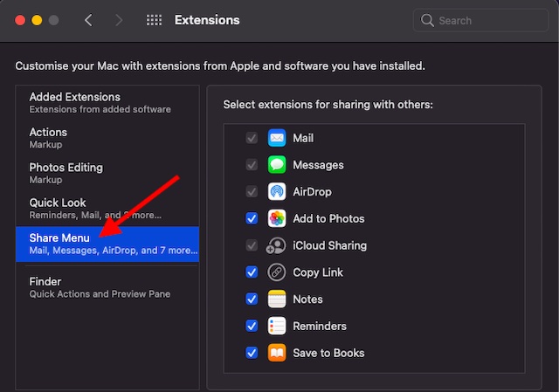Toggle the Mail checkbox
Image resolution: width=559 pixels, height=392 pixels.
[x=252, y=138]
